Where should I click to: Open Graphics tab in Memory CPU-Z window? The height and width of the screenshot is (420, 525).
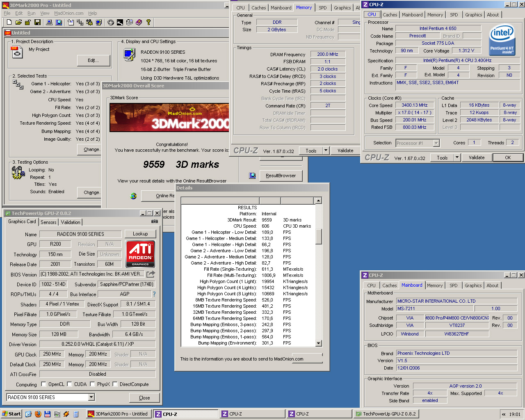click(342, 8)
